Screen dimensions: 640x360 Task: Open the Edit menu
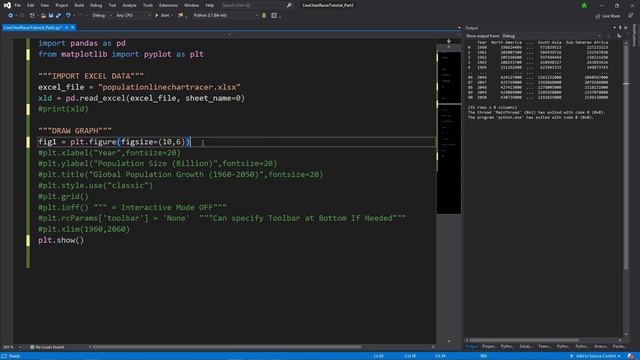pos(31,5)
